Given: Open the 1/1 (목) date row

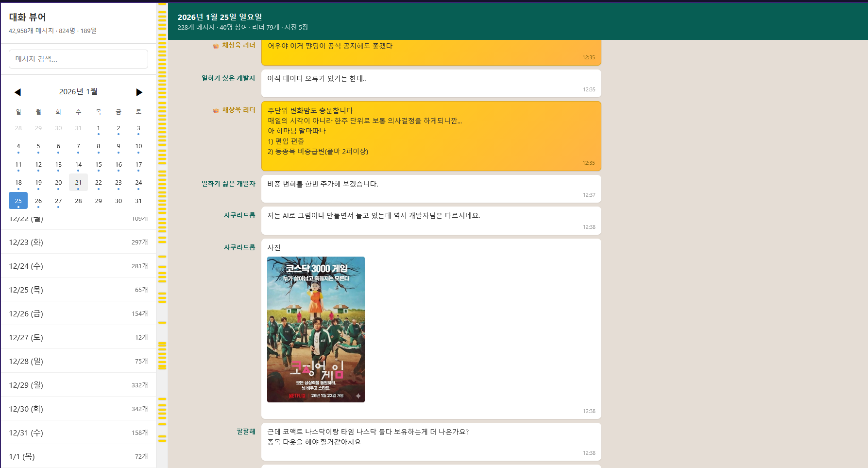Looking at the screenshot, I should [78, 456].
